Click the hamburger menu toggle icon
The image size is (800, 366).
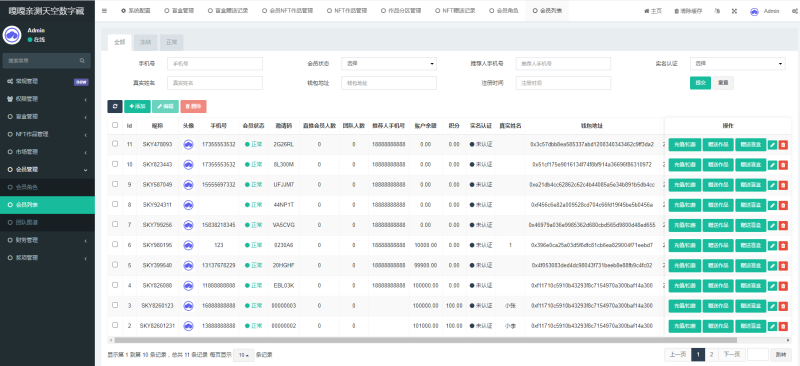(105, 11)
